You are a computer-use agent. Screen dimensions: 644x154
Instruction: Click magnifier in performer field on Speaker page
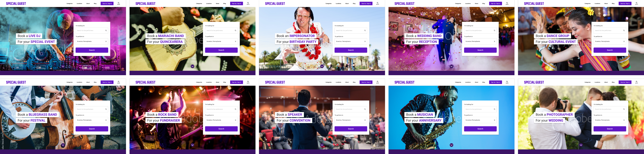[365, 109]
